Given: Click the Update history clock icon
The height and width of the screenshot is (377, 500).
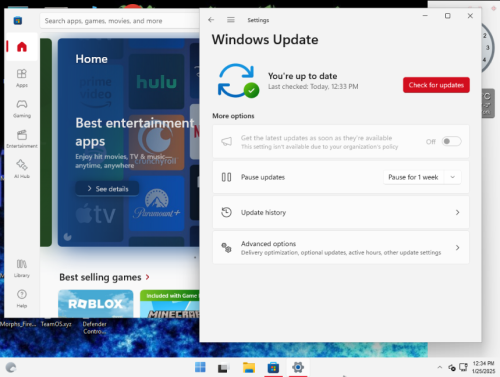Looking at the screenshot, I should [226, 212].
